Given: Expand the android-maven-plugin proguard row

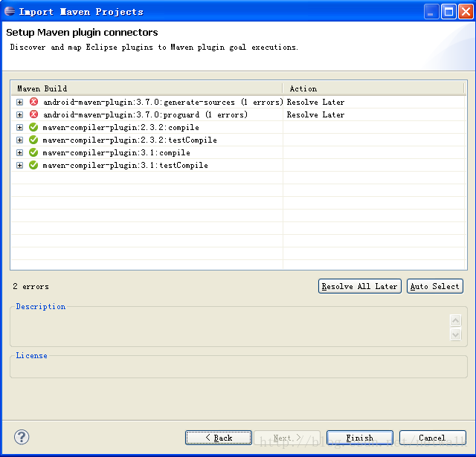Looking at the screenshot, I should (x=20, y=115).
